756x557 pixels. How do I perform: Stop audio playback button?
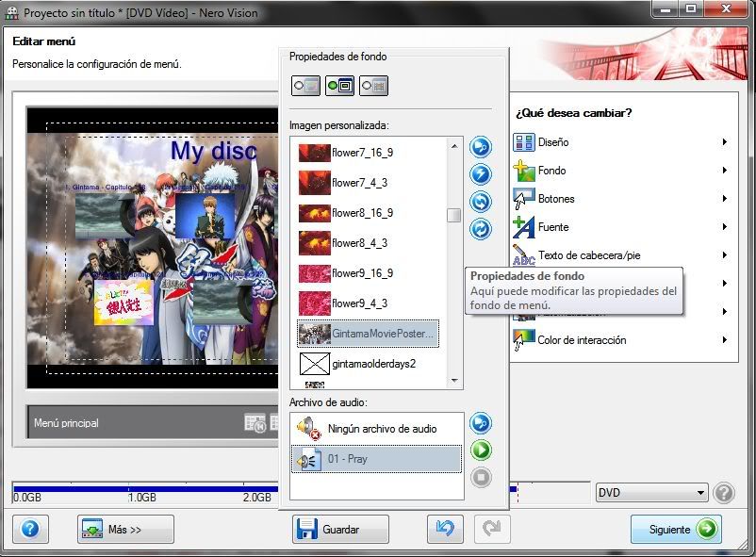tap(480, 478)
